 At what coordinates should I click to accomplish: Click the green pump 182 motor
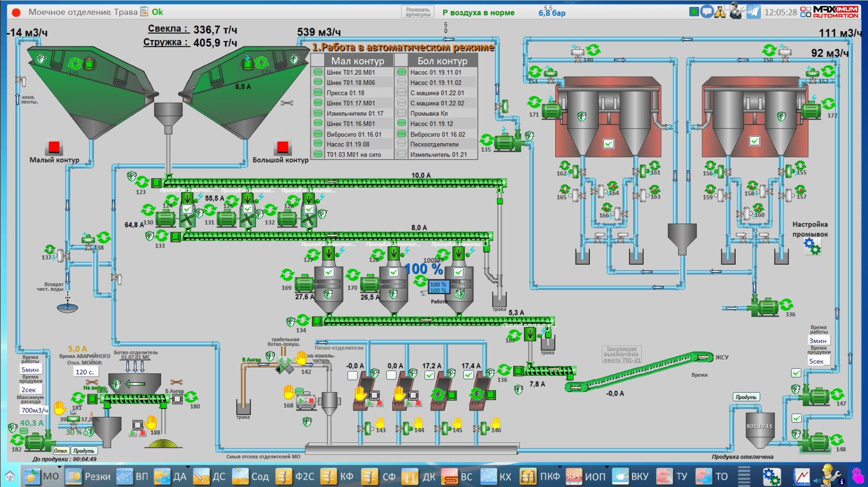tap(35, 442)
